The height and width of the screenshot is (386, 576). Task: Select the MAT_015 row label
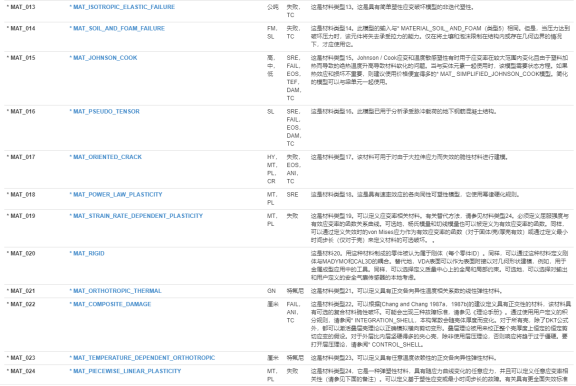[x=21, y=58]
